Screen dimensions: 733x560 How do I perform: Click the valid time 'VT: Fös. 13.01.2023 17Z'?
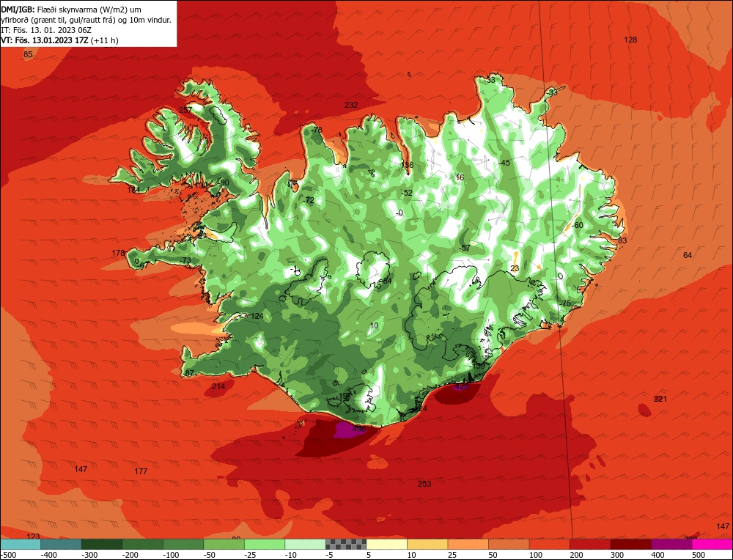pyautogui.click(x=45, y=40)
